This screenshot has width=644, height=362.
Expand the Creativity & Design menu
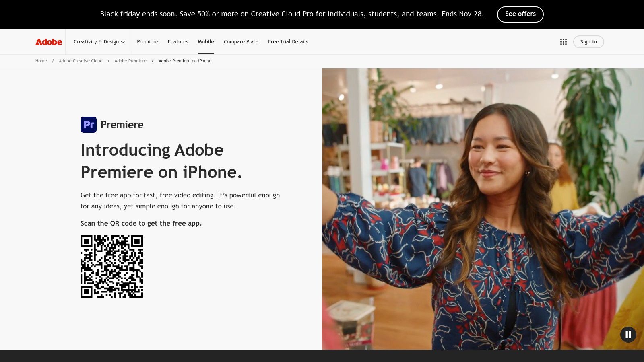tap(96, 41)
